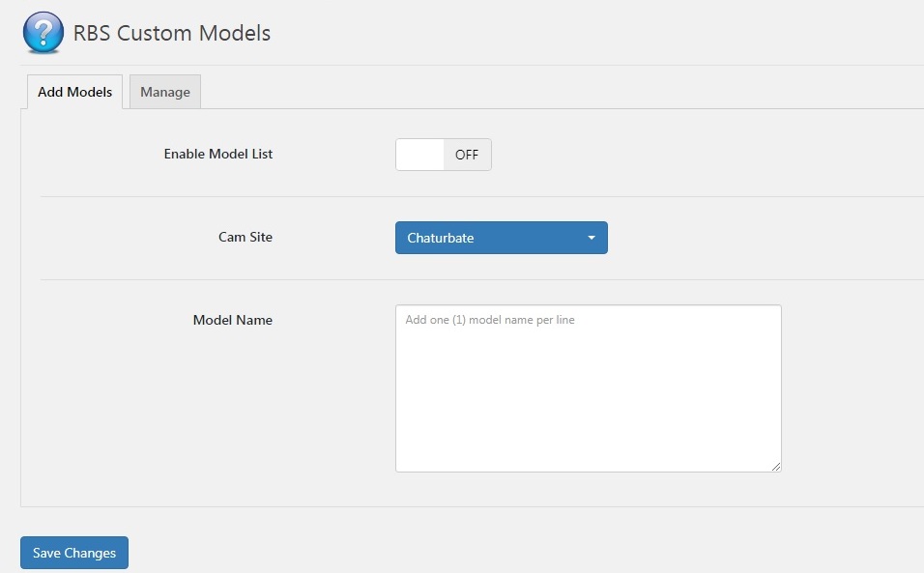Click the blue question mark help icon
The width and height of the screenshot is (924, 573).
tap(43, 33)
